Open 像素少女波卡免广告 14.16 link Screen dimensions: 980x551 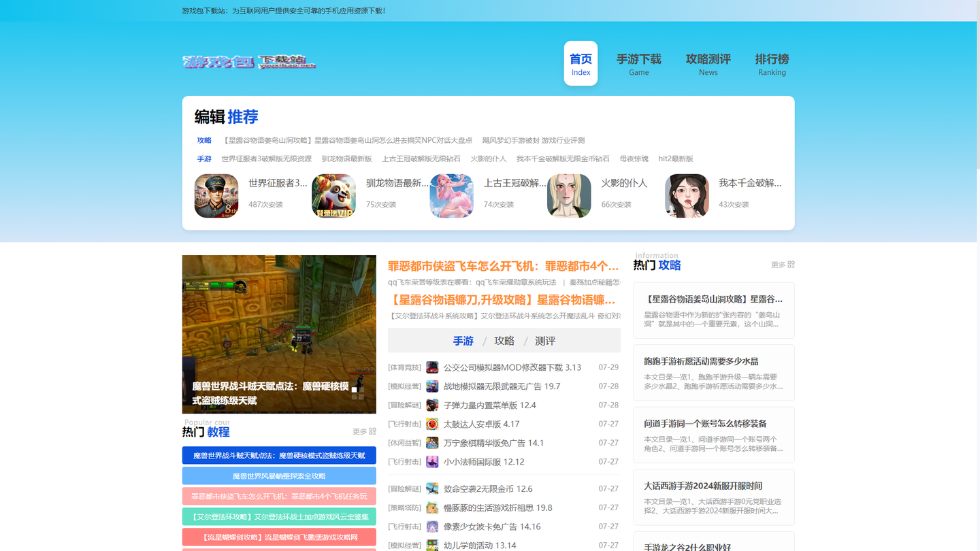[x=492, y=527]
